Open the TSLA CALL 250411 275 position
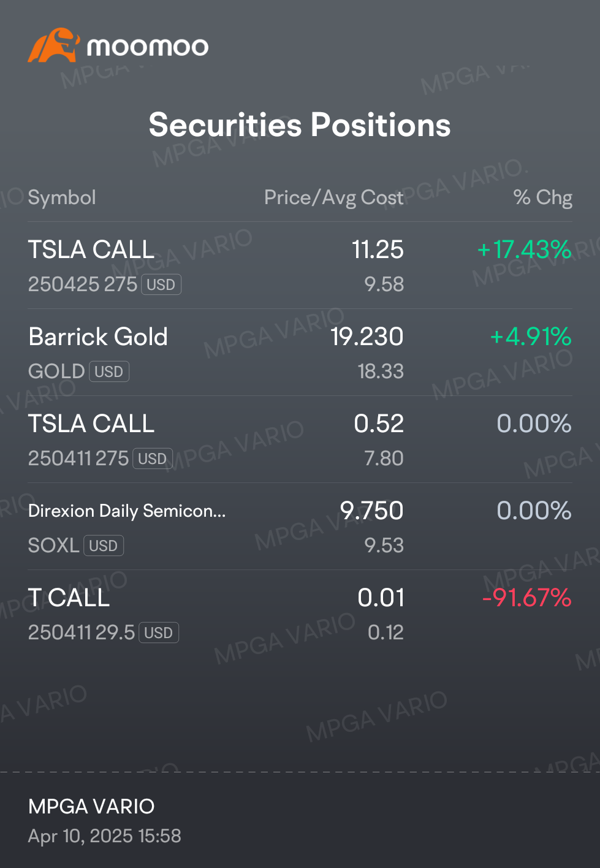This screenshot has width=600, height=868. pyautogui.click(x=300, y=440)
